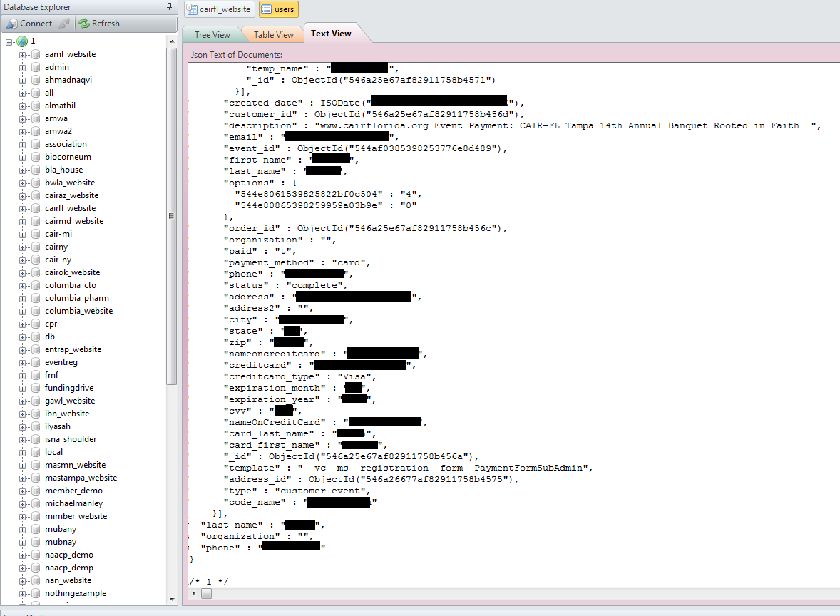840x616 pixels.
Task: Switch to the Table View tab
Action: [273, 35]
